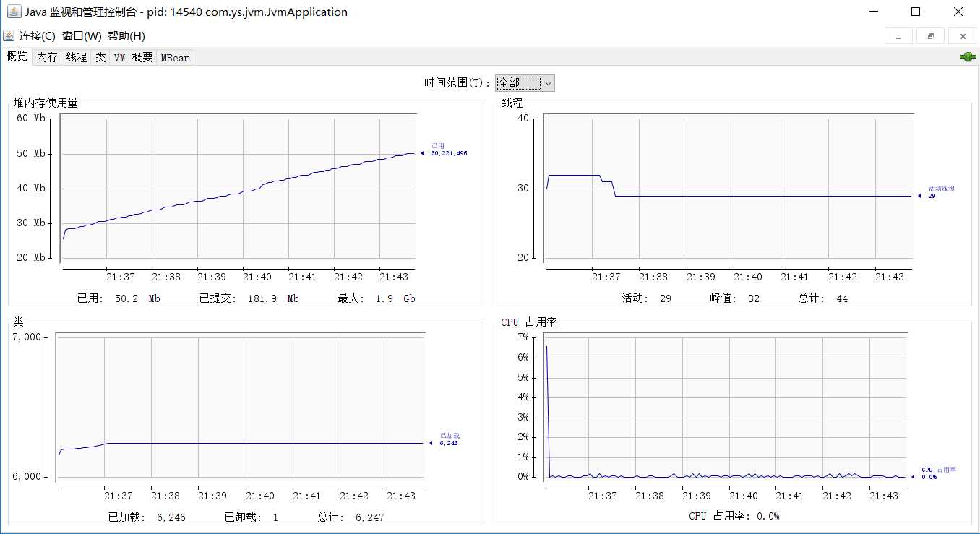Click the 已卸载: 1 class value
Image resolution: width=980 pixels, height=534 pixels.
click(x=252, y=517)
